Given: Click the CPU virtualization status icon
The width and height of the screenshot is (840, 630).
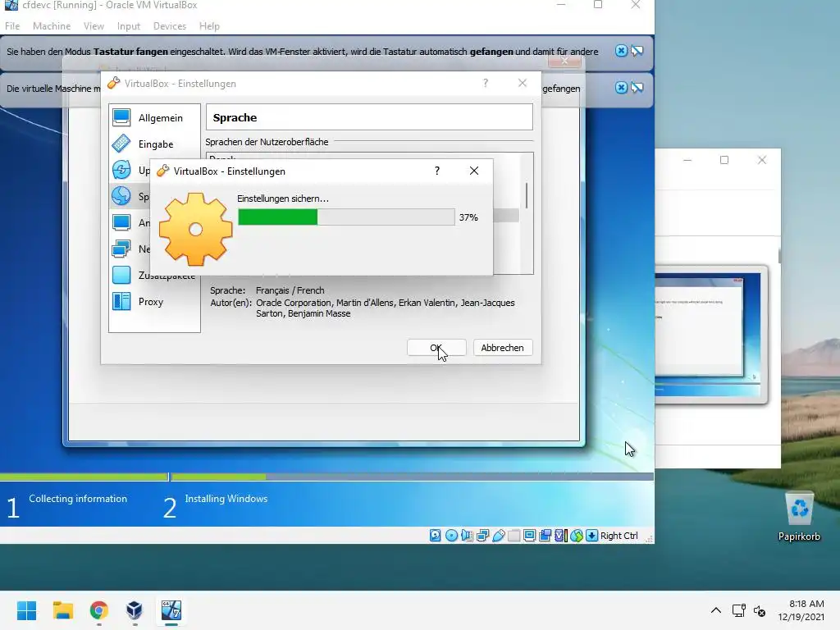Looking at the screenshot, I should (x=560, y=535).
